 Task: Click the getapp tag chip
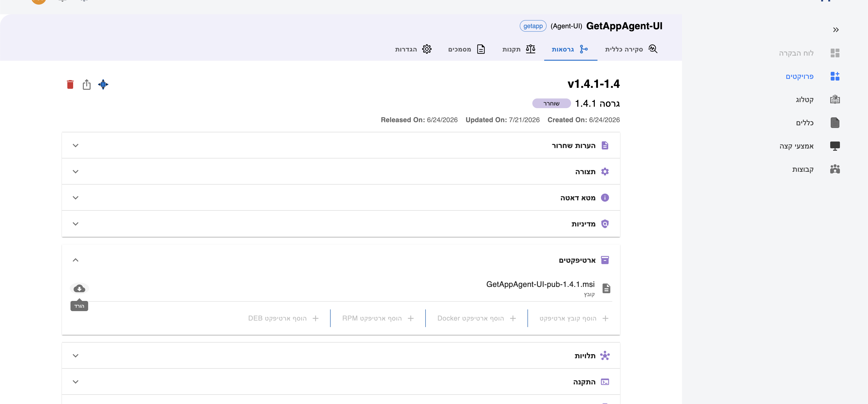[533, 26]
